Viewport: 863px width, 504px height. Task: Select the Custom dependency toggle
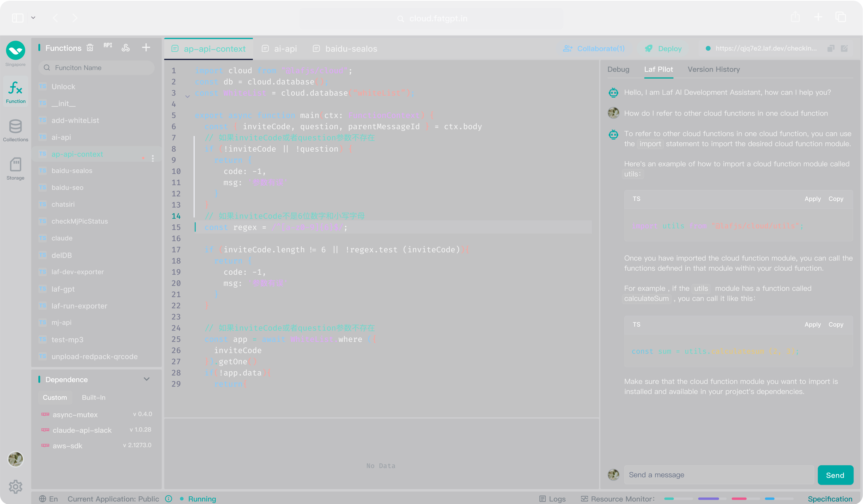coord(55,397)
